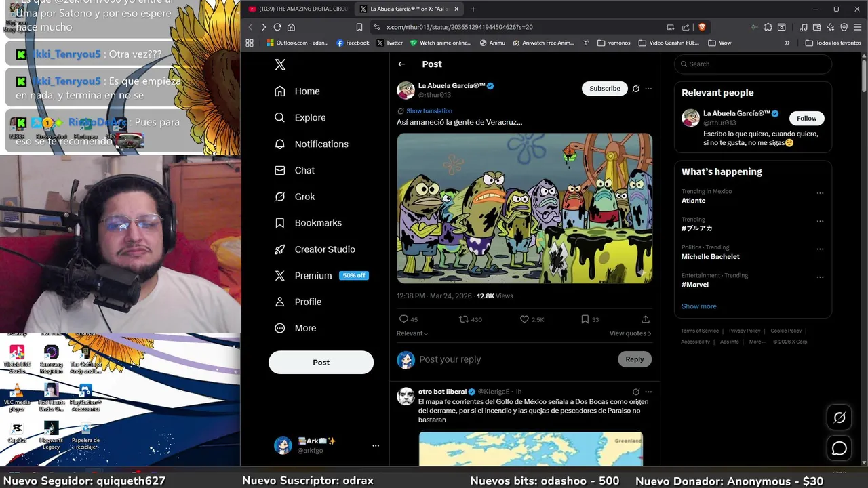Open the floating messages chat button
Image resolution: width=868 pixels, height=488 pixels.
(840, 448)
